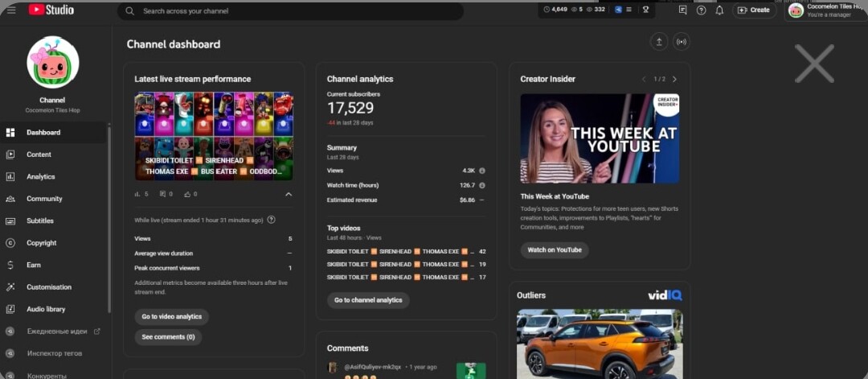Image resolution: width=868 pixels, height=379 pixels.
Task: Click the YouTube Studio logo
Action: pos(51,10)
